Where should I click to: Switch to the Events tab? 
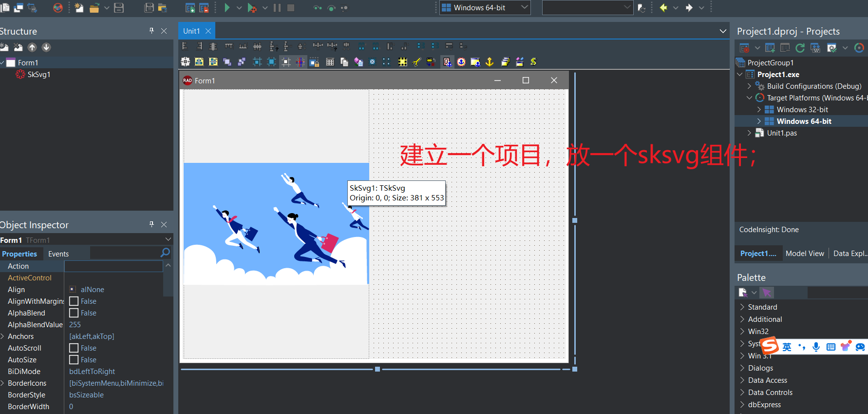58,254
